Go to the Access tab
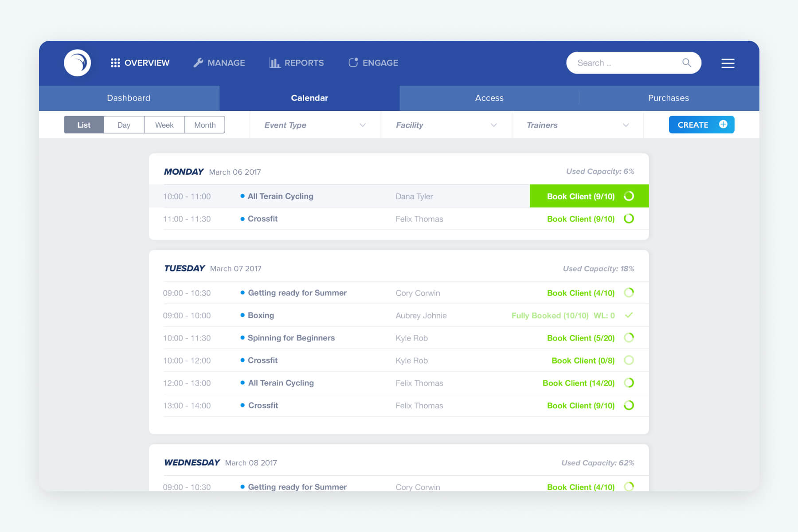The width and height of the screenshot is (798, 532). 489,98
